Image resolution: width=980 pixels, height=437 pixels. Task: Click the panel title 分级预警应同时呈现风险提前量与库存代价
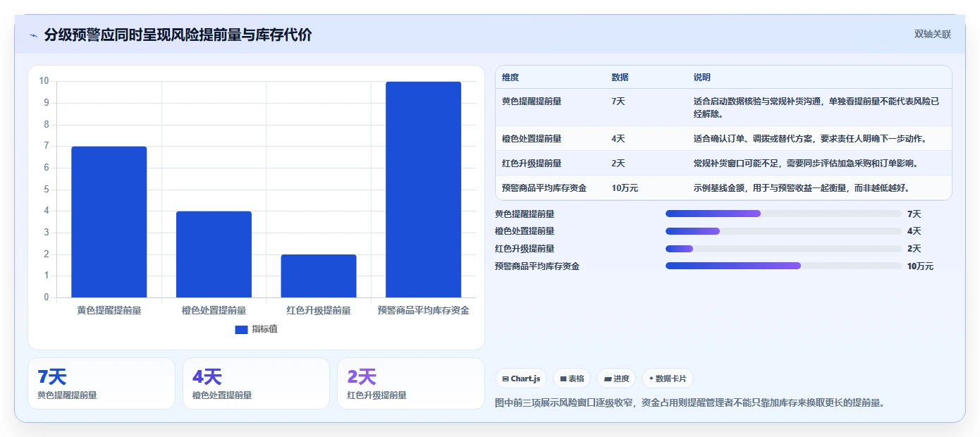(178, 35)
